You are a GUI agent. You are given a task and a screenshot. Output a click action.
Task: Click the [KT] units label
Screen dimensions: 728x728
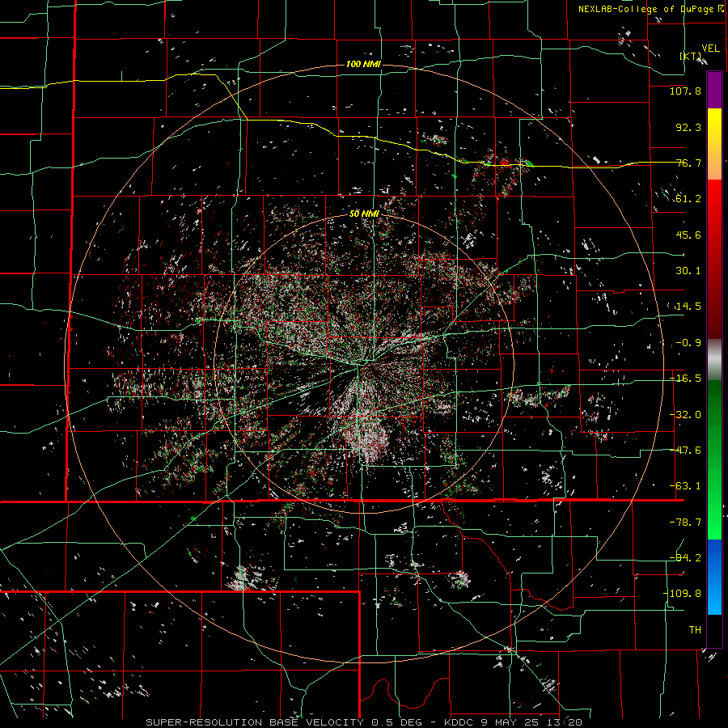691,56
